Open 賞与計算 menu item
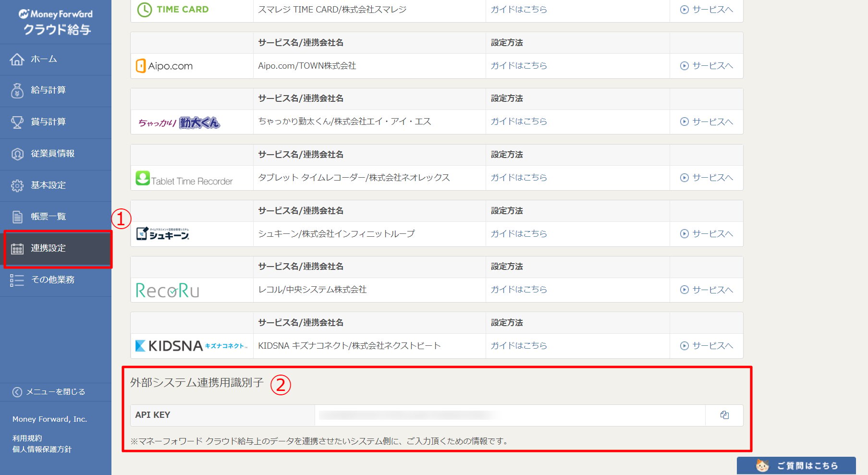Viewport: 868px width, 475px height. coord(56,122)
